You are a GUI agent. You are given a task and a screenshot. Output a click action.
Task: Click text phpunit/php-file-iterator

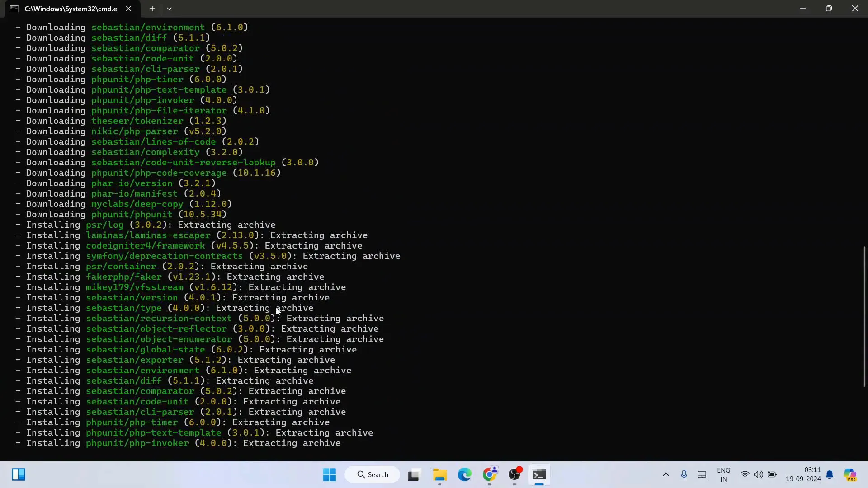pos(159,111)
